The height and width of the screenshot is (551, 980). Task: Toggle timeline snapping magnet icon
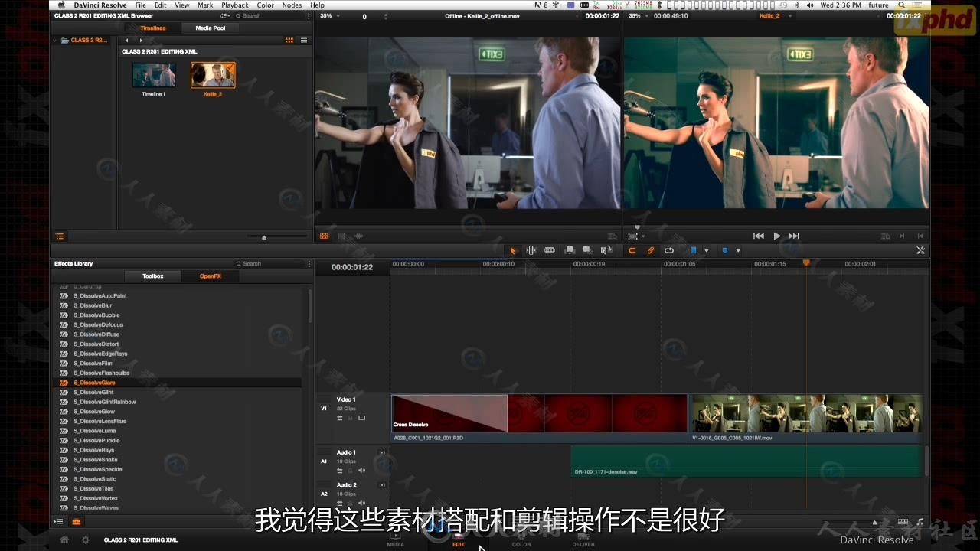click(632, 250)
